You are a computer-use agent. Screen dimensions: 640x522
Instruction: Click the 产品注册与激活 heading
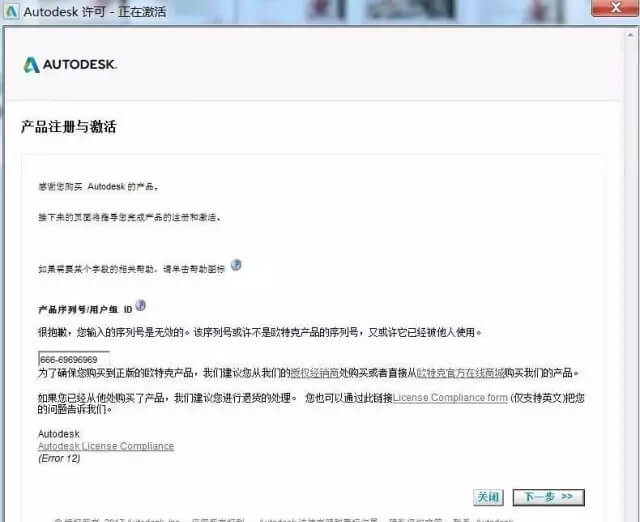[69, 127]
